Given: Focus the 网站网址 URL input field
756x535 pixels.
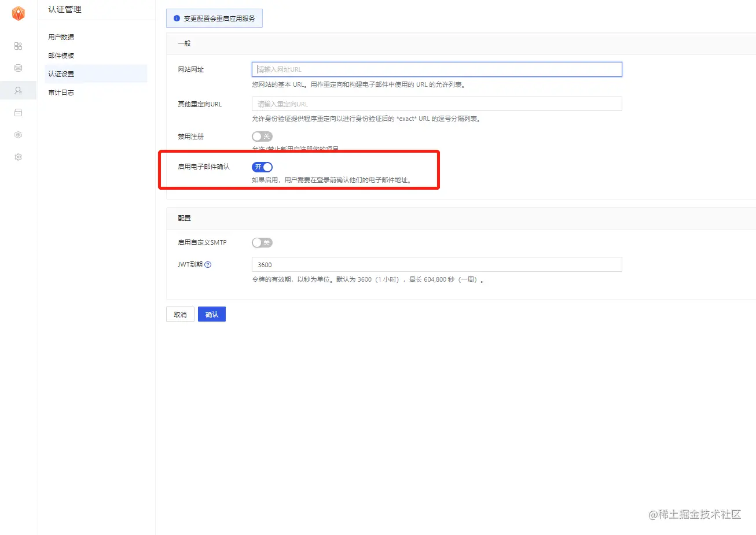Looking at the screenshot, I should coord(437,69).
